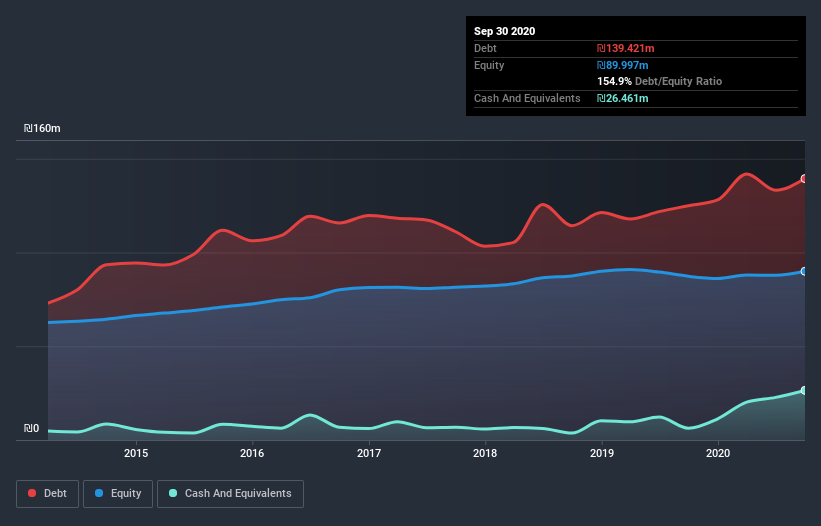Click the 2017 x-axis label
Viewport: 821px width, 526px height.
click(x=369, y=453)
